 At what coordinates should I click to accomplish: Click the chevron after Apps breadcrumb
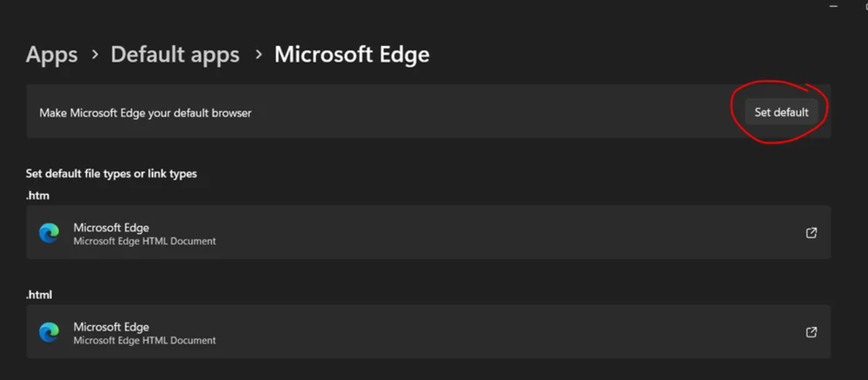pyautogui.click(x=95, y=55)
